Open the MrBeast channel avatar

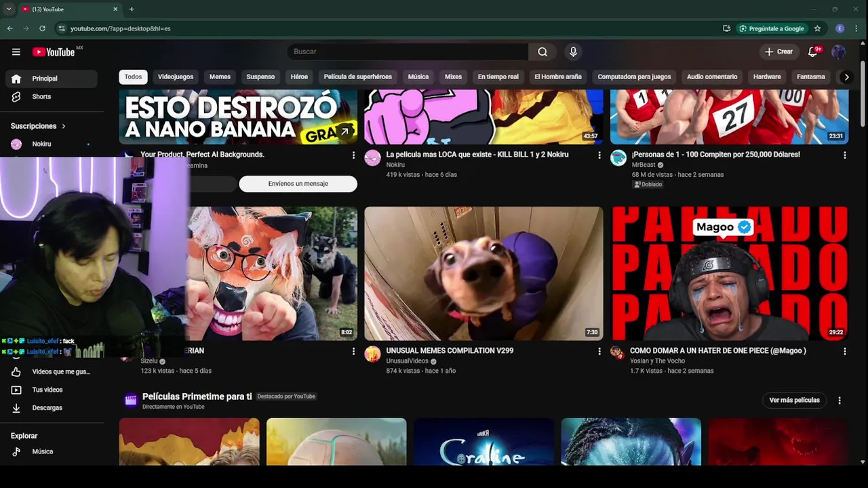[618, 159]
